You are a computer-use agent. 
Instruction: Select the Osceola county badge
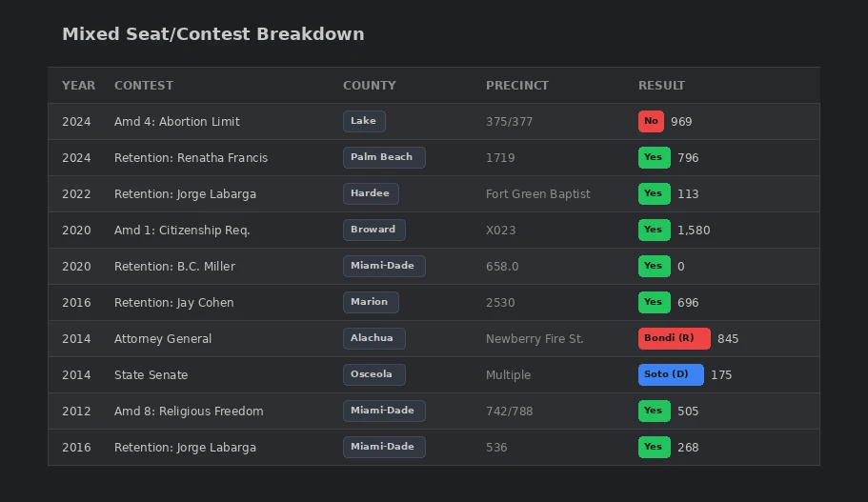click(373, 374)
